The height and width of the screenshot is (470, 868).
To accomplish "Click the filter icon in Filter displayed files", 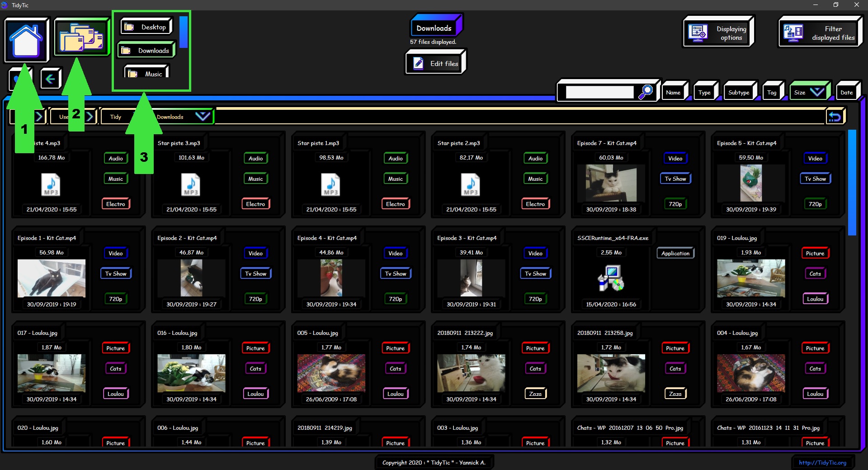I will [x=793, y=33].
